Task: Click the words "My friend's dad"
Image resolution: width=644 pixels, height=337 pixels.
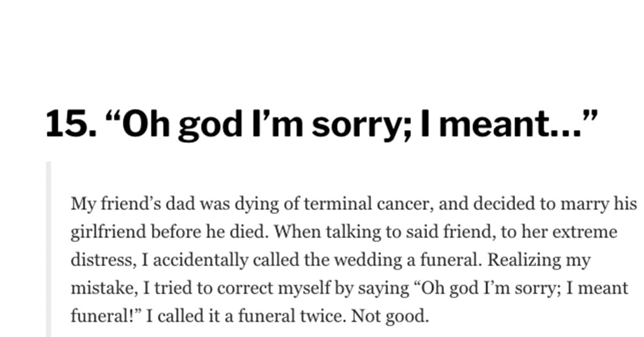Action: pyautogui.click(x=119, y=204)
